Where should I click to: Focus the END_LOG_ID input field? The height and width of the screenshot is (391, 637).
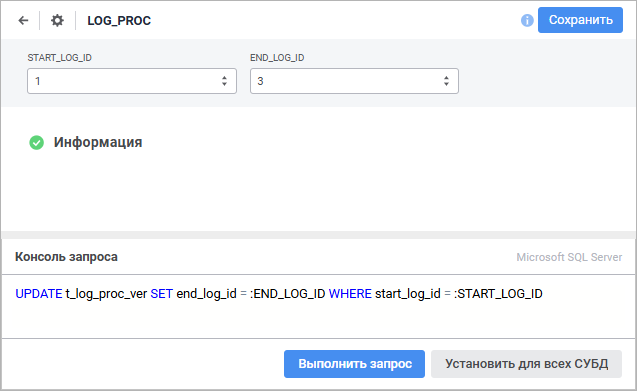pyautogui.click(x=354, y=81)
